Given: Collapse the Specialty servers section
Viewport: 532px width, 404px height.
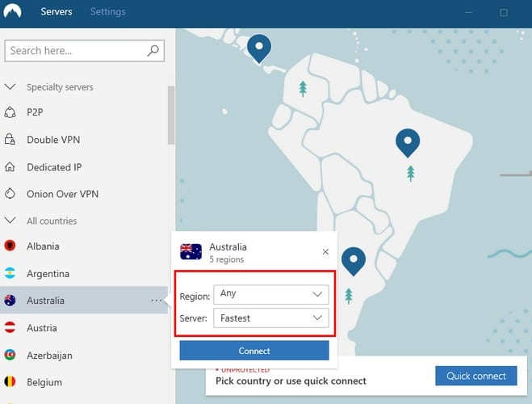Looking at the screenshot, I should 10,87.
